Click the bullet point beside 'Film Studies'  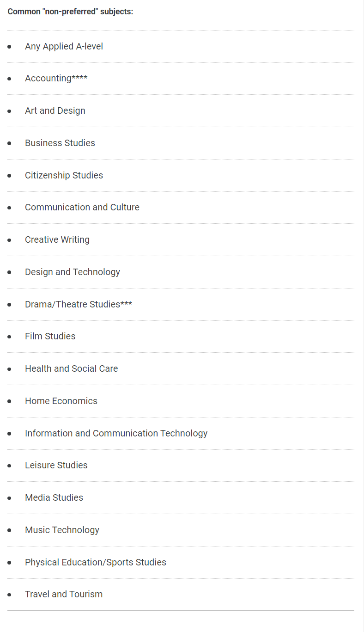9,337
